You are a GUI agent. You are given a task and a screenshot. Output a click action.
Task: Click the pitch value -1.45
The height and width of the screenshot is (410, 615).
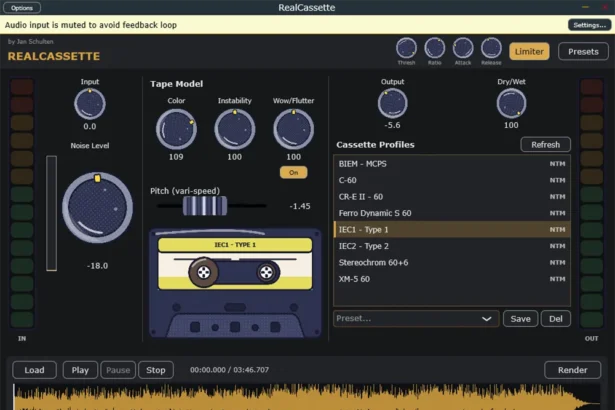300,206
